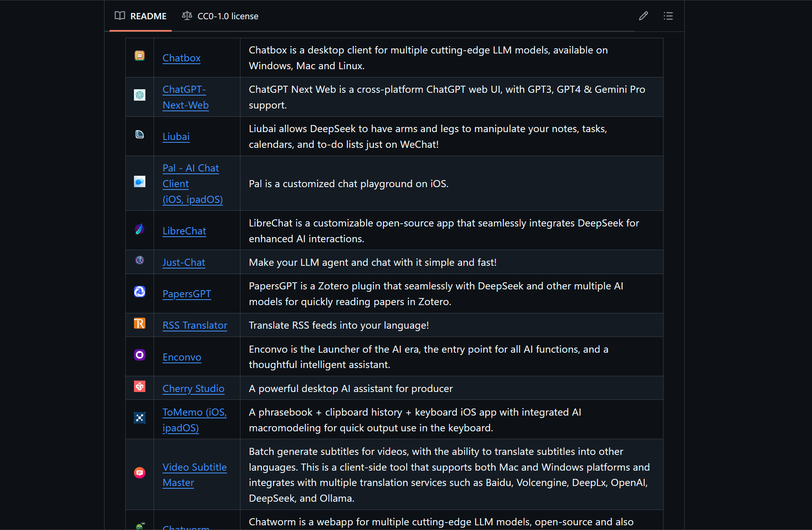
Task: Click the Cherry Studio red icon
Action: [139, 386]
